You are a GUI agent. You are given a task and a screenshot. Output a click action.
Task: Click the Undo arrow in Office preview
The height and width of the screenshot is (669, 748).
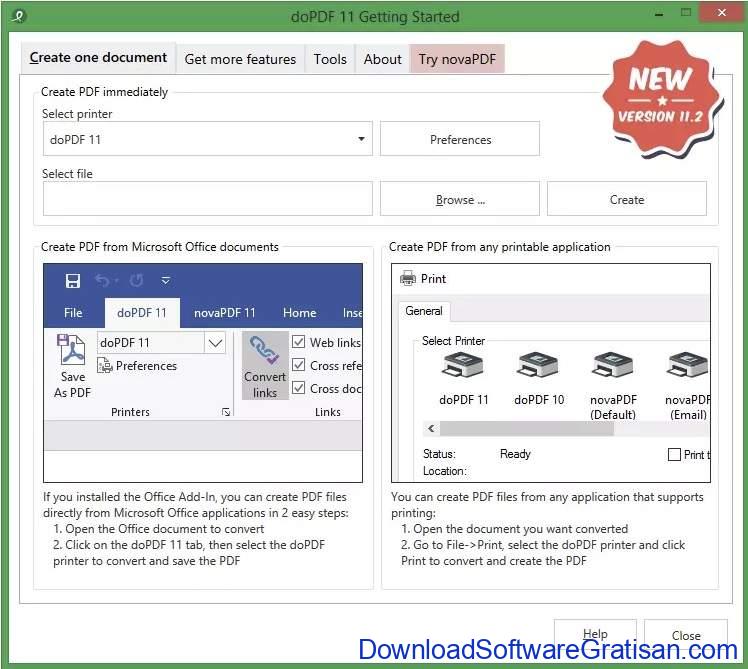(102, 281)
